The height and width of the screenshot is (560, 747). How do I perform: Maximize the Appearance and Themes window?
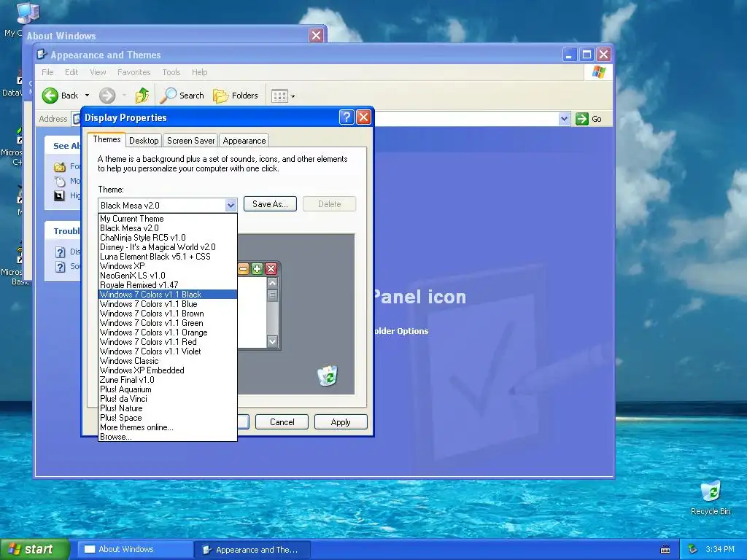pyautogui.click(x=587, y=54)
